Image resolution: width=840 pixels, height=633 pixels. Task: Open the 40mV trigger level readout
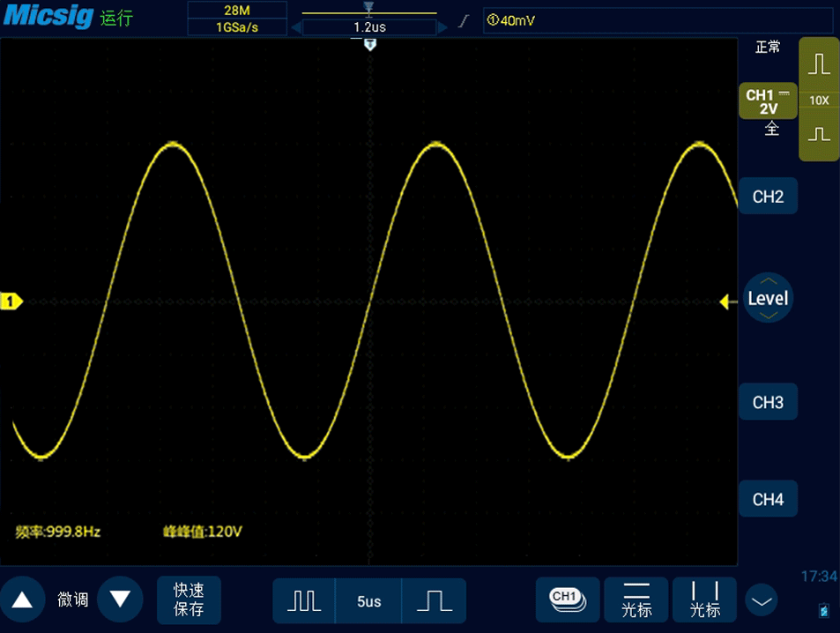[511, 21]
